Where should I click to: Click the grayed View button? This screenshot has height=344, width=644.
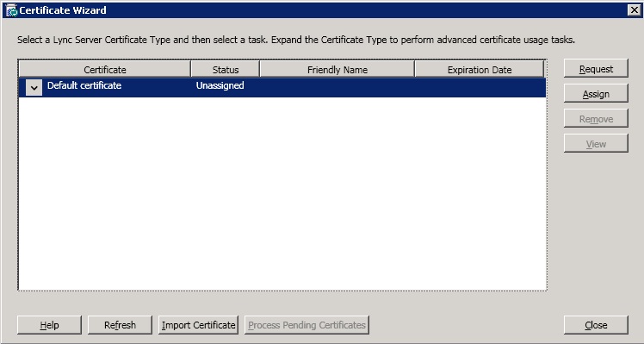596,144
